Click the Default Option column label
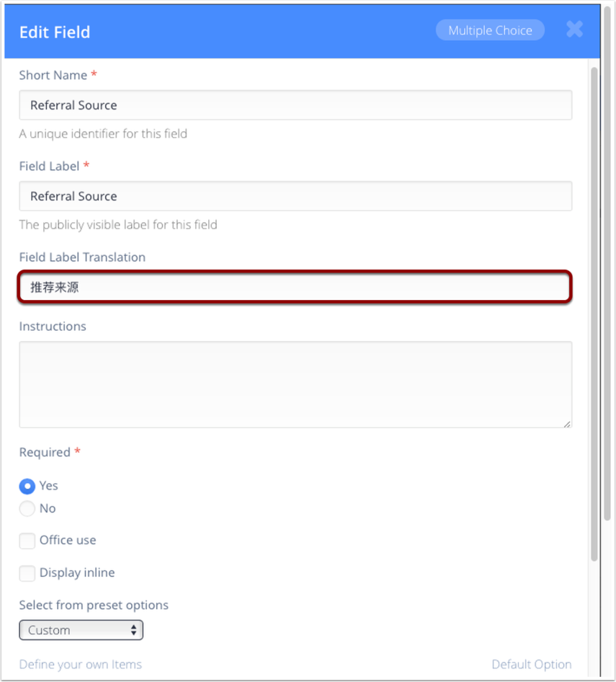 532,665
